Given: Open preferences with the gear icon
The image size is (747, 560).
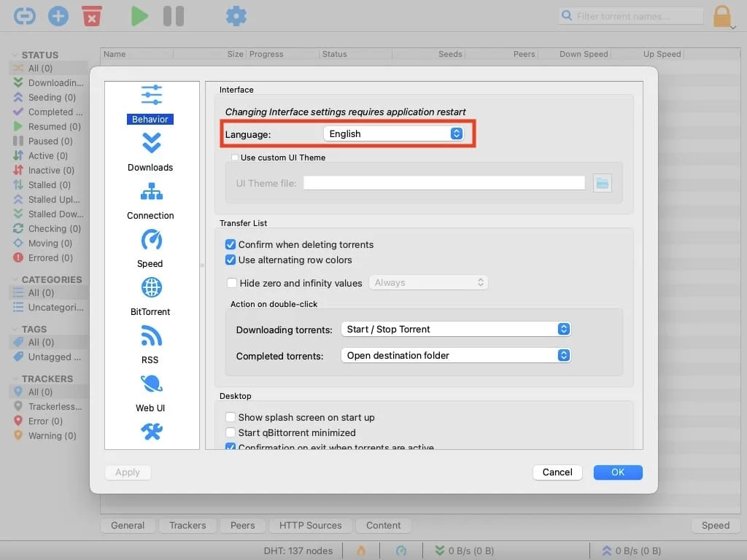Looking at the screenshot, I should click(236, 16).
